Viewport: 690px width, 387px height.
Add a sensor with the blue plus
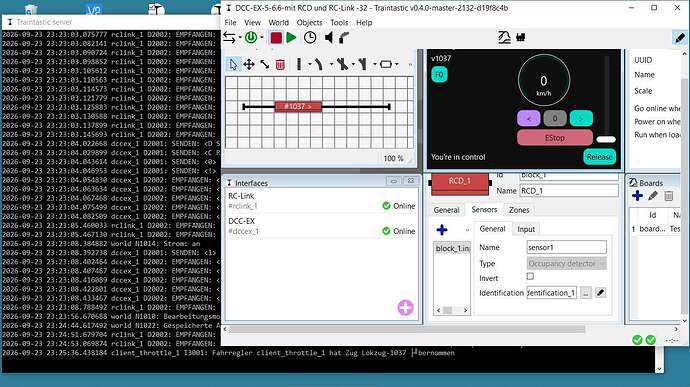tap(442, 230)
